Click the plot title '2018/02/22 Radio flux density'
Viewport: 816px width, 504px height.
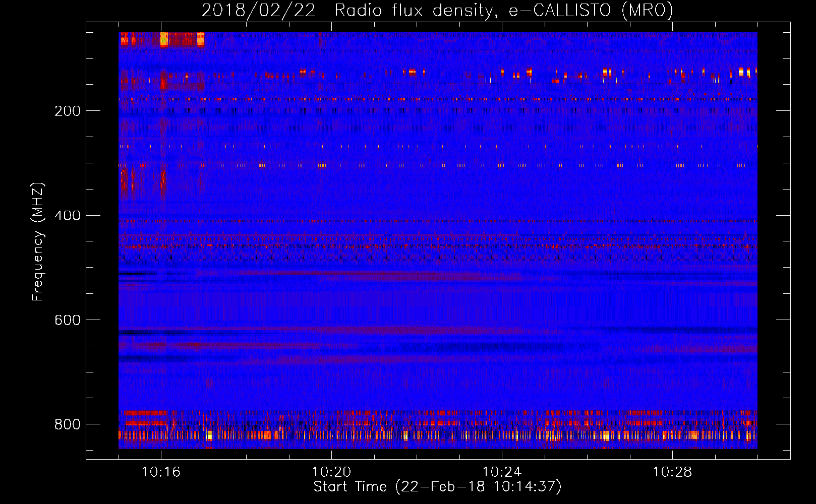click(x=437, y=11)
